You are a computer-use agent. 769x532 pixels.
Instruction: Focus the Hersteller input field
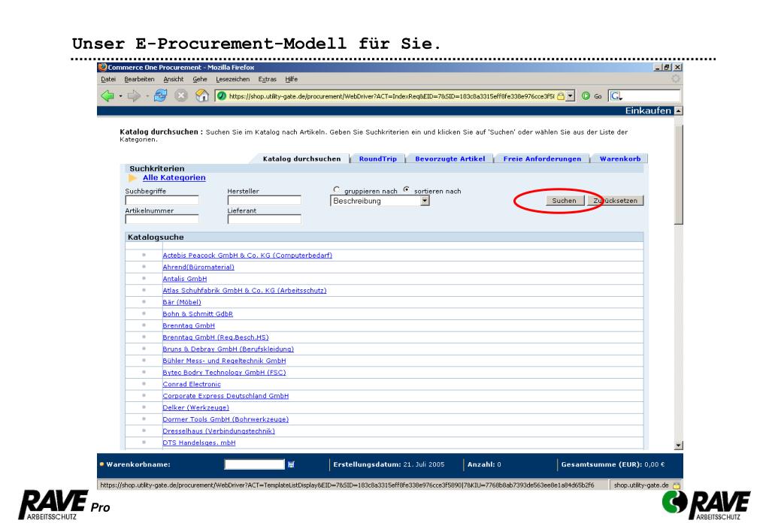point(265,200)
